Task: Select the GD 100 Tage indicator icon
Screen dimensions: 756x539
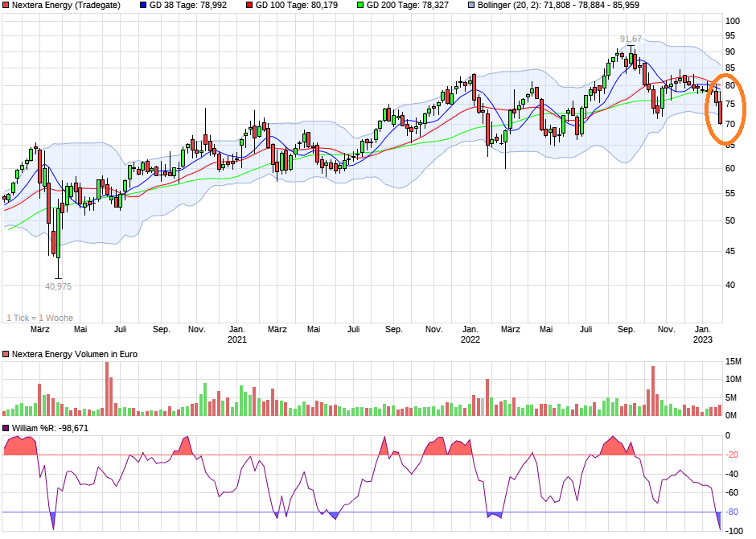Action: tap(249, 6)
